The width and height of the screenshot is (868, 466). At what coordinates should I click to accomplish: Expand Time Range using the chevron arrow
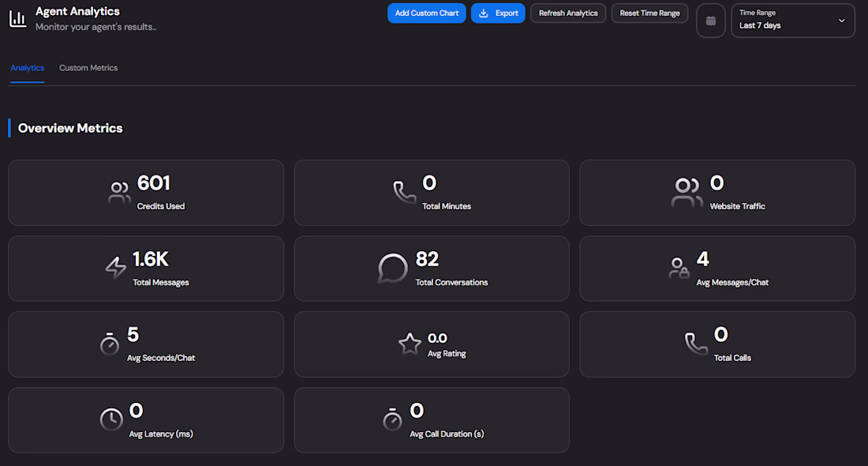841,21
